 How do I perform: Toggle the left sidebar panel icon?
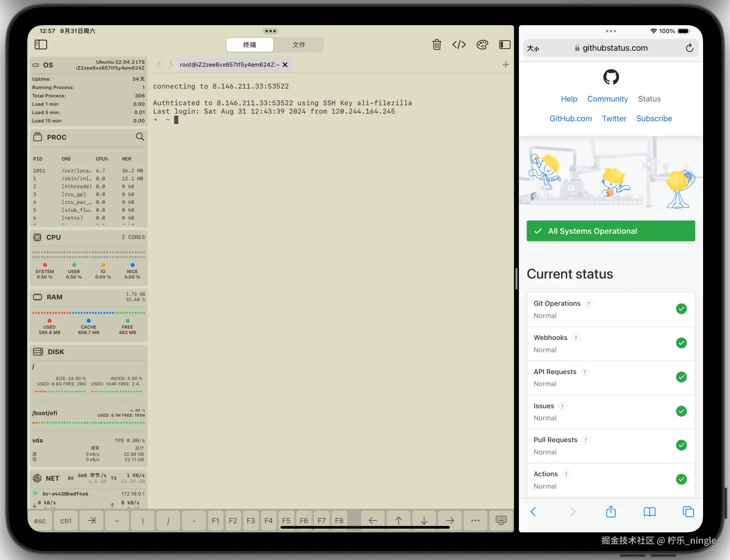tap(41, 45)
